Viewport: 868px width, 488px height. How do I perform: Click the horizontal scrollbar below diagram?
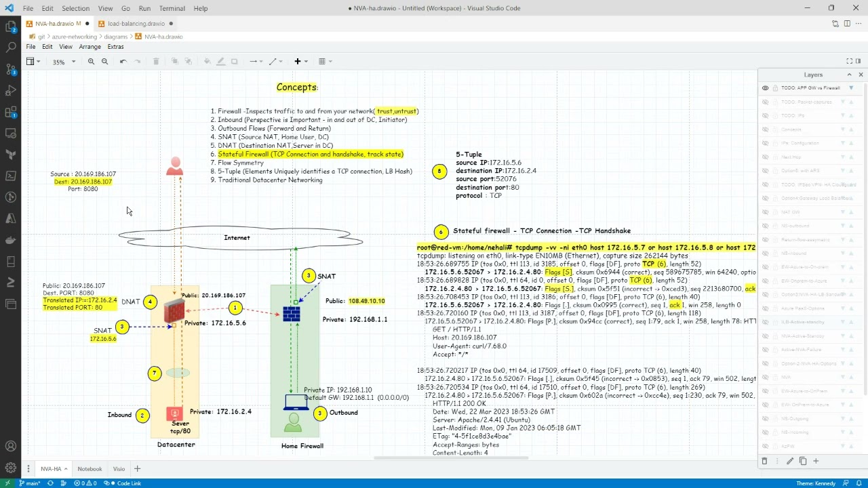(x=451, y=458)
